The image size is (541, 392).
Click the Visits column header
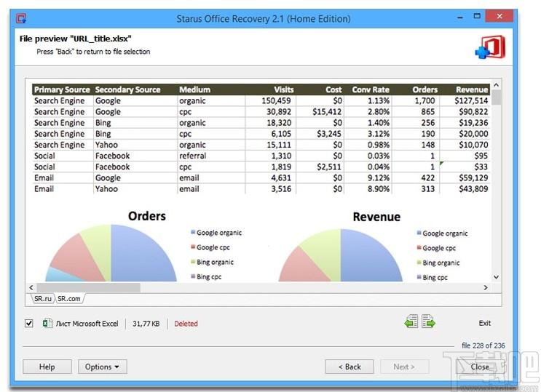(x=284, y=89)
